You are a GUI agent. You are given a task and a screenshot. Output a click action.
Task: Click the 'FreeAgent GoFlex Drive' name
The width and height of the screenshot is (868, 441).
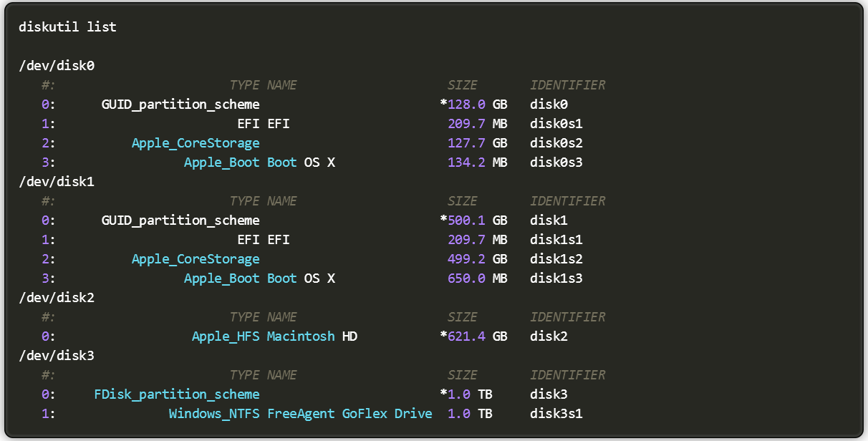[x=349, y=414]
